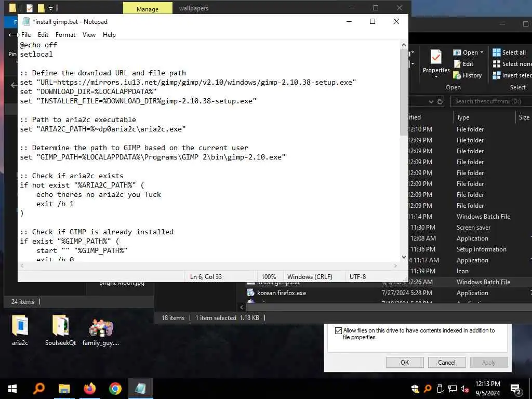Image resolution: width=532 pixels, height=399 pixels.
Task: Sort files by Type column header
Action: [x=463, y=117]
